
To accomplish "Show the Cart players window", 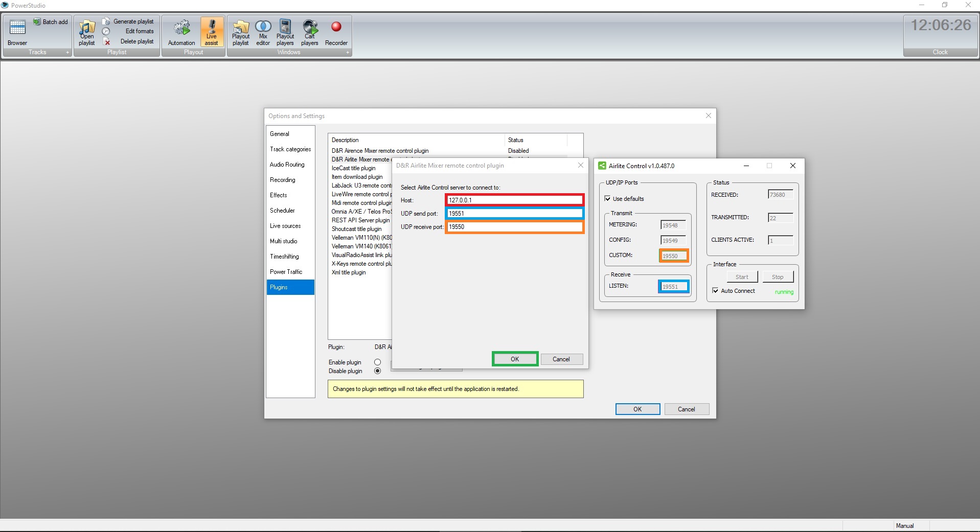I will pos(309,32).
